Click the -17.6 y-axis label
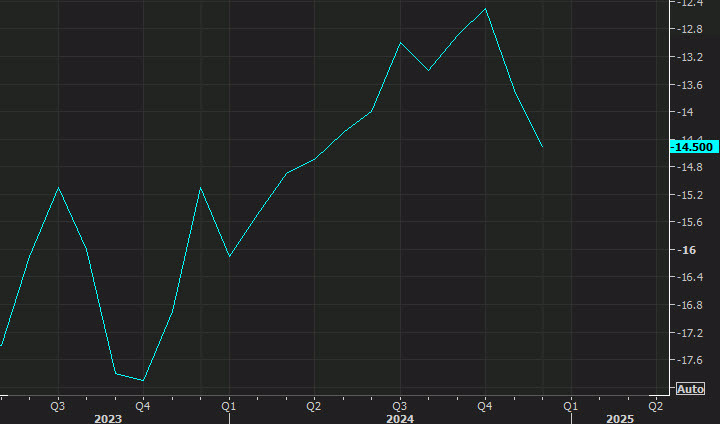Image resolution: width=720 pixels, height=424 pixels. point(690,360)
